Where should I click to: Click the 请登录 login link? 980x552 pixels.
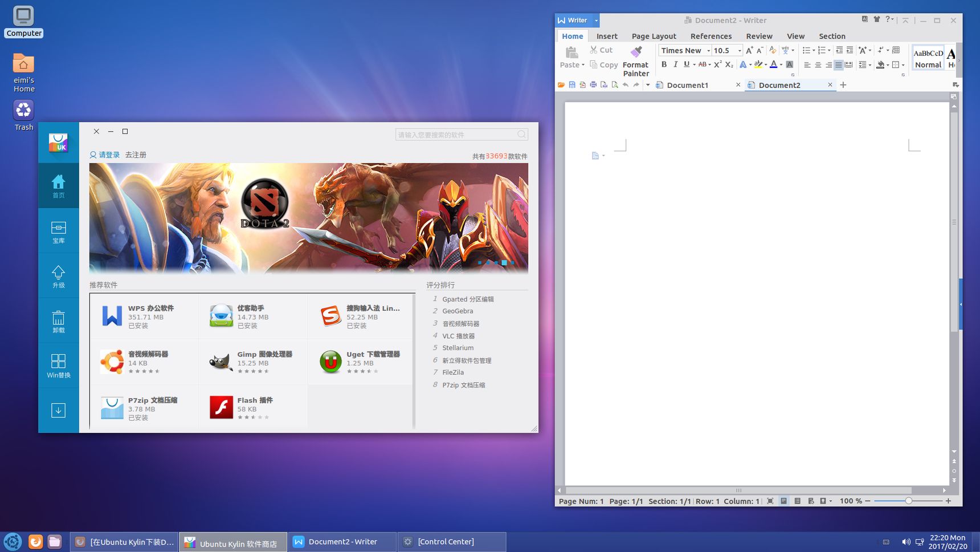(105, 155)
